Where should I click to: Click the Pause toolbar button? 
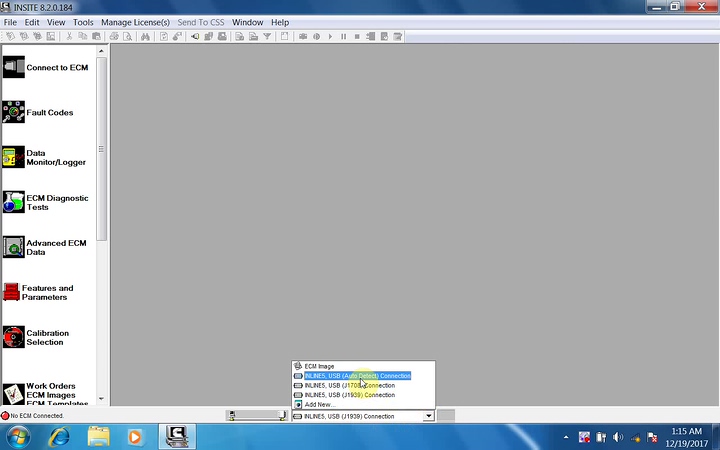pyautogui.click(x=343, y=36)
